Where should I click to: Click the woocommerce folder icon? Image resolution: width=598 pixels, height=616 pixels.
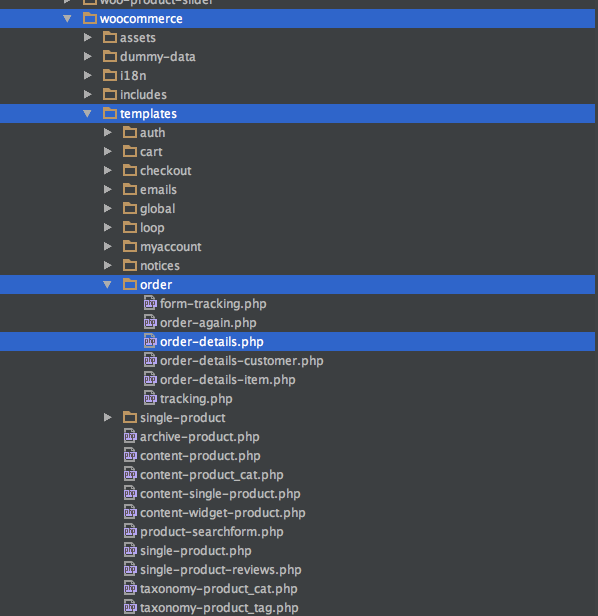point(90,18)
